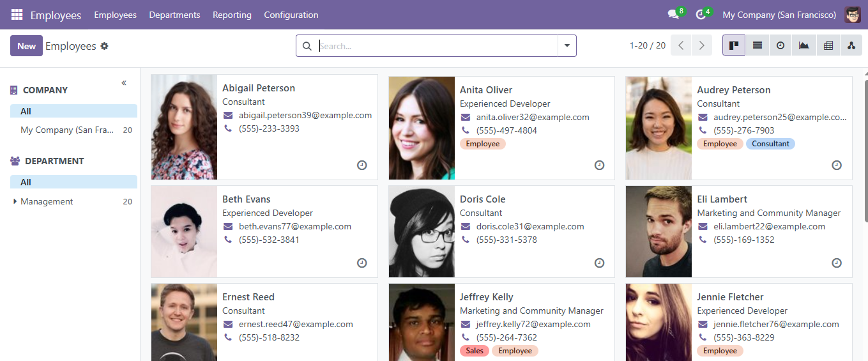
Task: Switch to hierarchy organization view
Action: (x=851, y=45)
